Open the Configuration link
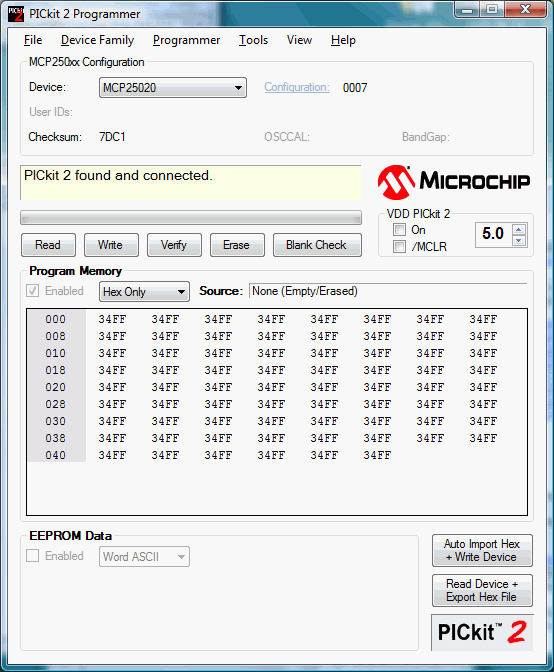Viewport: 554px width, 672px height. (297, 87)
